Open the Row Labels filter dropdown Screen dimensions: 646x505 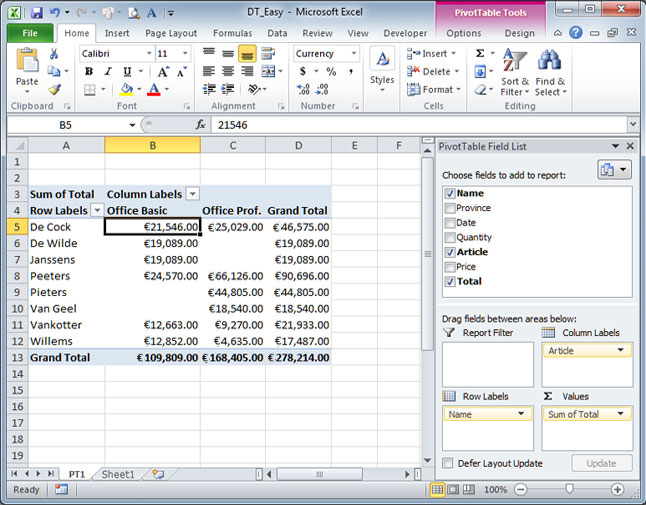[97, 211]
